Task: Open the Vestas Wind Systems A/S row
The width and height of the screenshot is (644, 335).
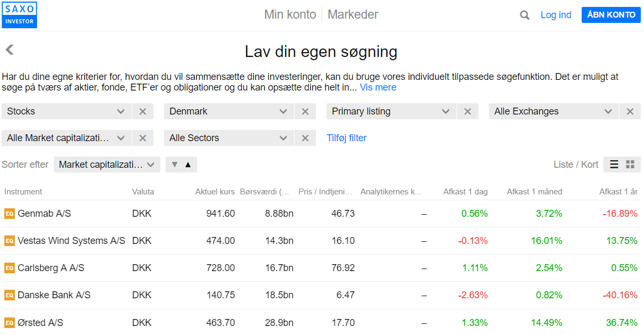Action: pos(321,241)
